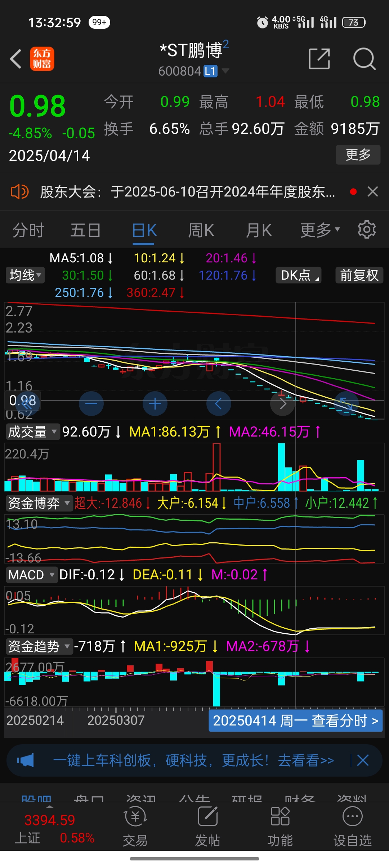
Task: Tap the speaker announcement icon
Action: point(19,192)
